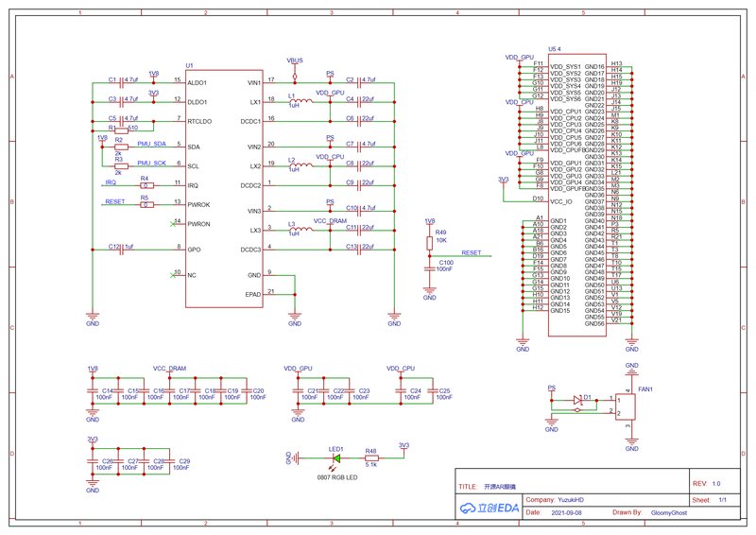Viewport: 756px width, 535px height.
Task: Select the PMU_SDA net label
Action: coord(151,144)
